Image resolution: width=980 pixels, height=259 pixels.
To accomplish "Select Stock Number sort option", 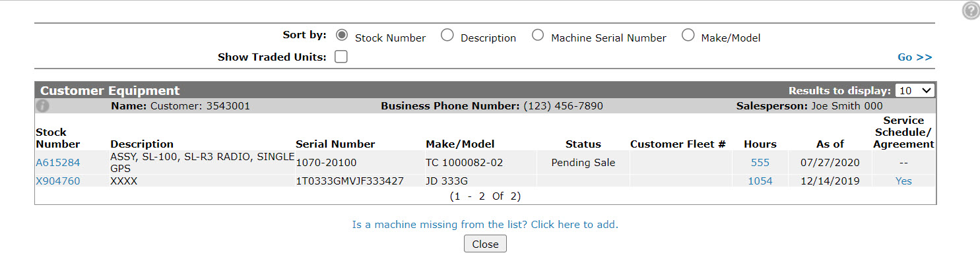I will point(342,36).
